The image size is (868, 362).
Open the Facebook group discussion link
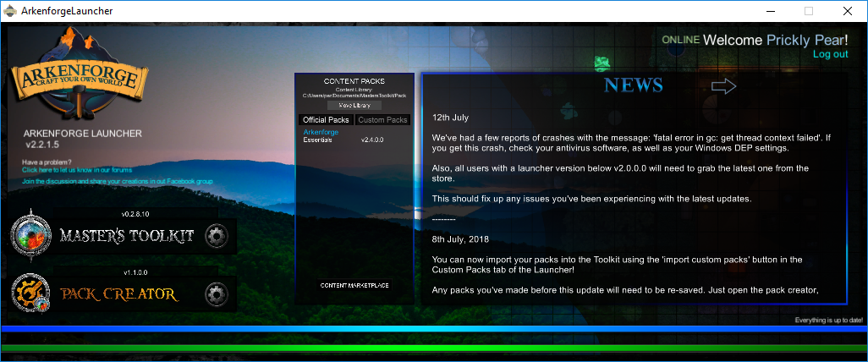coord(117,181)
